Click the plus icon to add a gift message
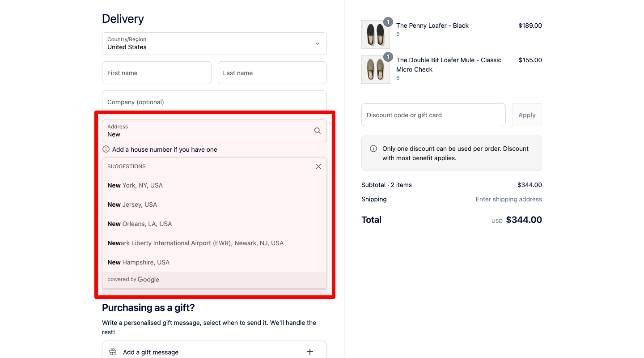Viewport: 644px width, 358px height. click(x=309, y=352)
